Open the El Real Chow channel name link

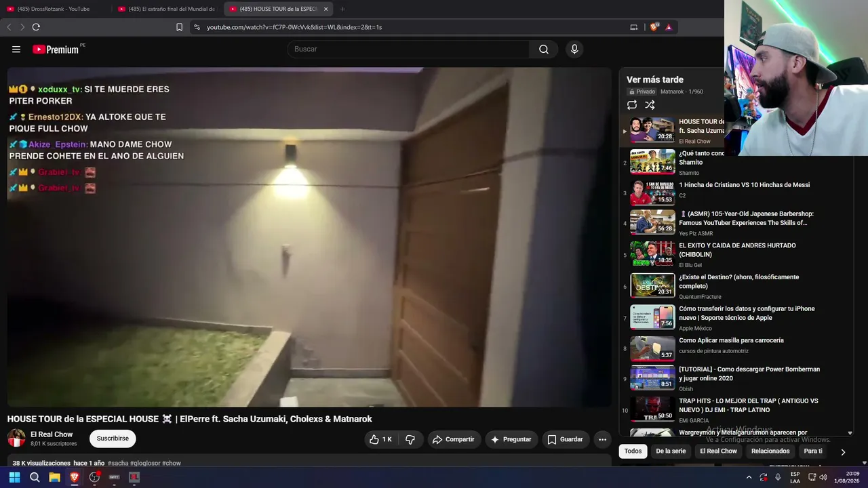(52, 434)
